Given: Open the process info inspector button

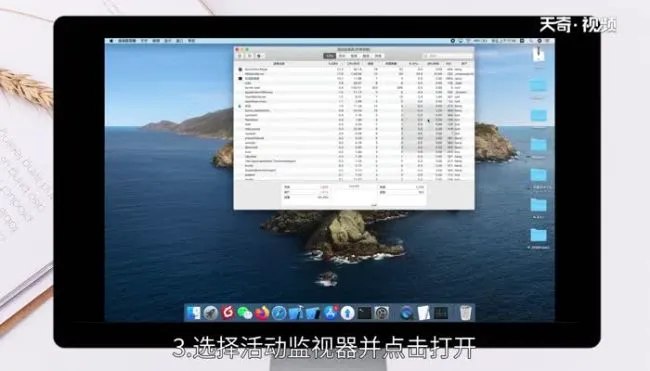Looking at the screenshot, I should (x=250, y=56).
